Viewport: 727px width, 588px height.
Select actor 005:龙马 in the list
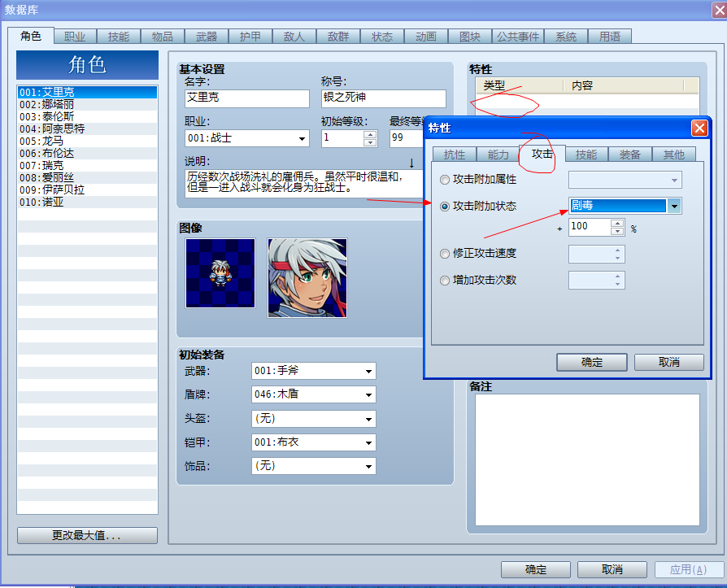[x=87, y=141]
